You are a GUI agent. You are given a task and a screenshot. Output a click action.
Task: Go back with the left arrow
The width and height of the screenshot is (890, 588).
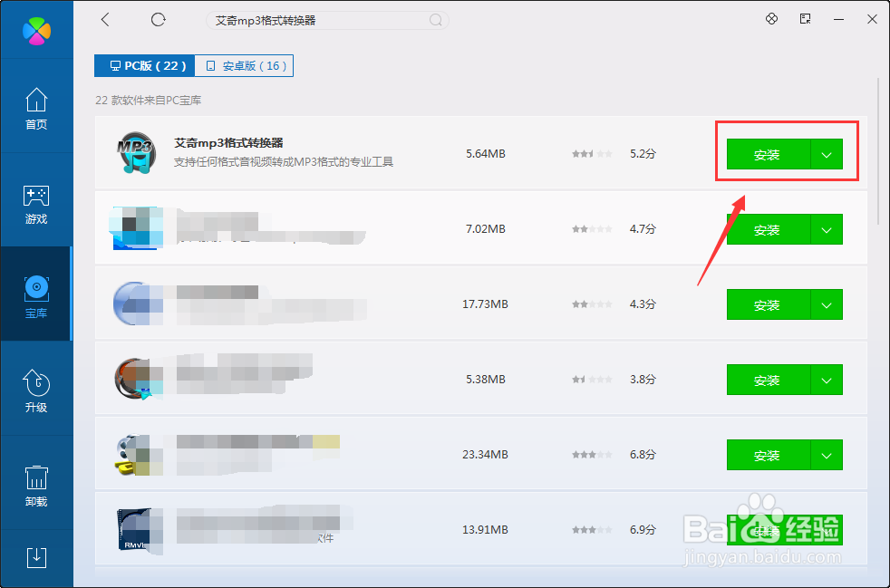pos(105,20)
